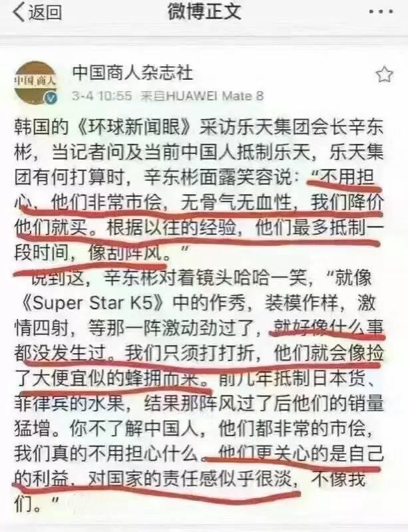Open the three-dot more options menu
Image resolution: width=408 pixels, height=532 pixels.
(x=381, y=12)
